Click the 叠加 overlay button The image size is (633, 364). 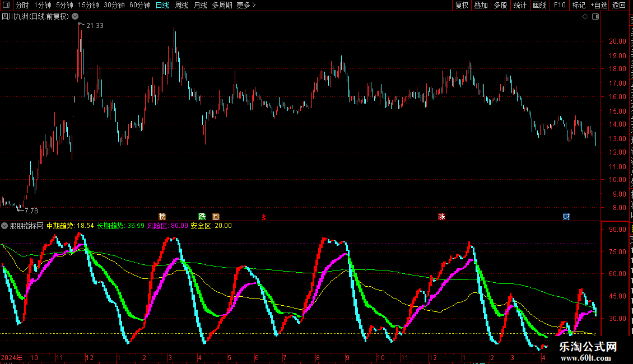[x=481, y=5]
